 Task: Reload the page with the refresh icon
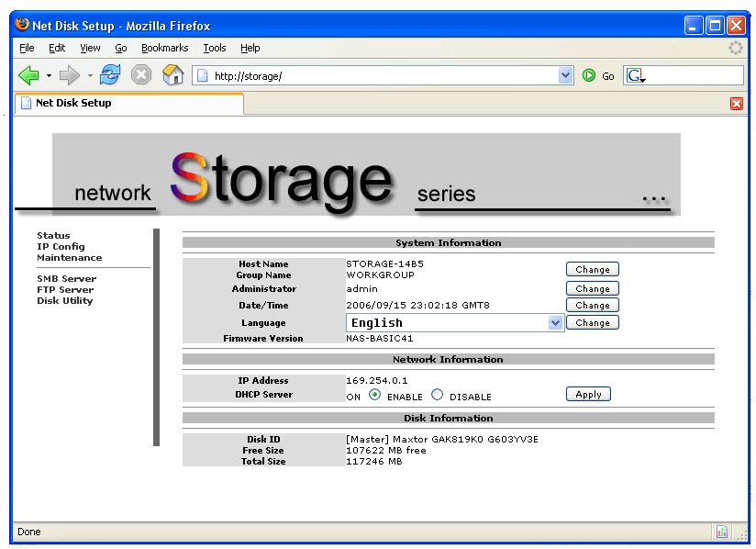110,76
